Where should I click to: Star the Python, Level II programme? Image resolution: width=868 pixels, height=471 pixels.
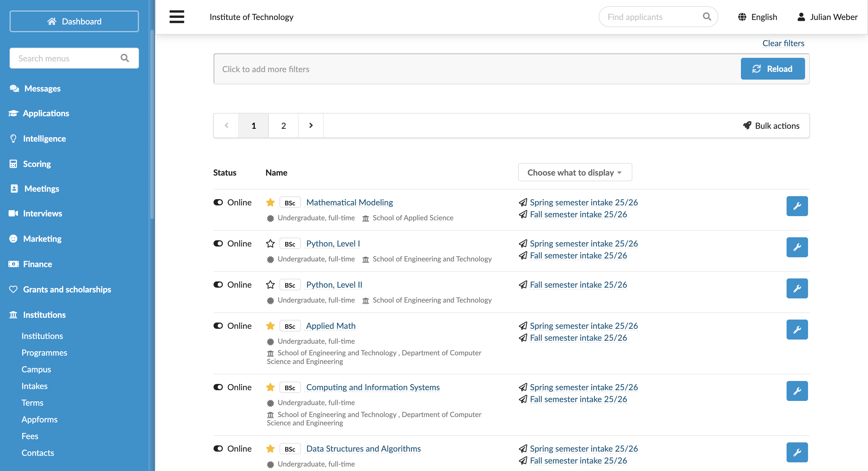pyautogui.click(x=270, y=284)
